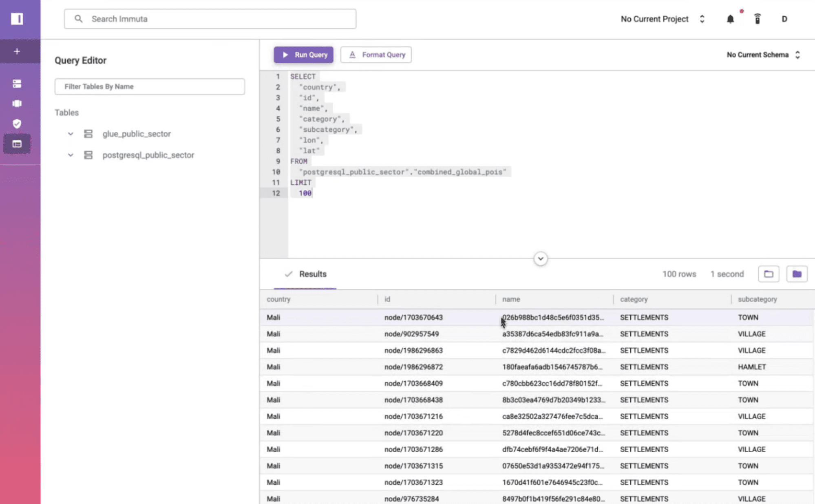Viewport: 815px width, 504px height.
Task: Expand the postgresql_public_sector schema chevron
Action: [x=71, y=155]
